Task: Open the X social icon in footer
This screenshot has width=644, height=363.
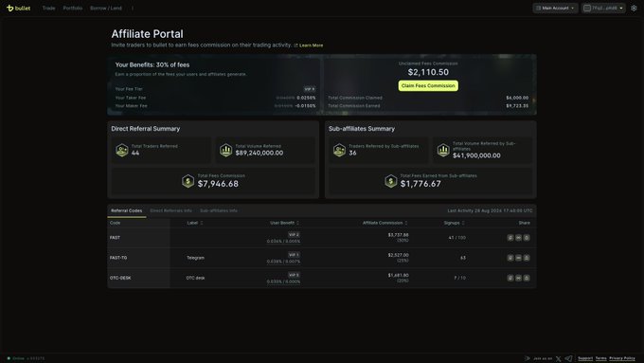Action: coord(559,358)
